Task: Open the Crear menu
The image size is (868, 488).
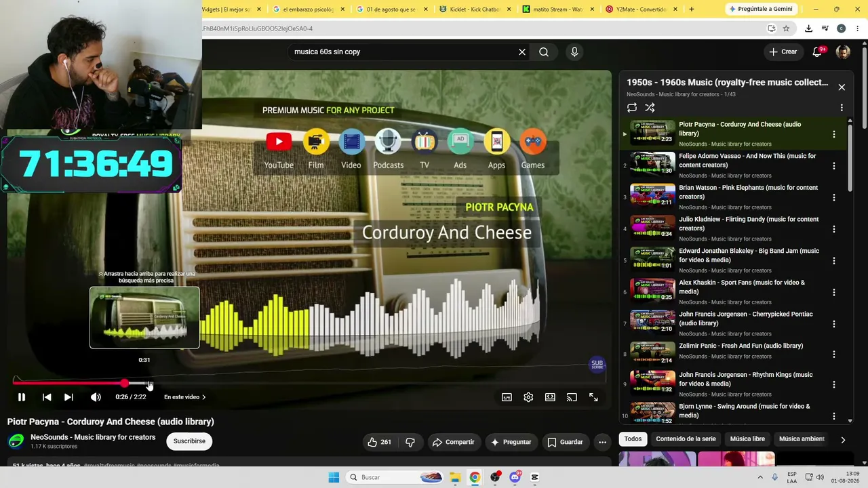Action: [783, 52]
